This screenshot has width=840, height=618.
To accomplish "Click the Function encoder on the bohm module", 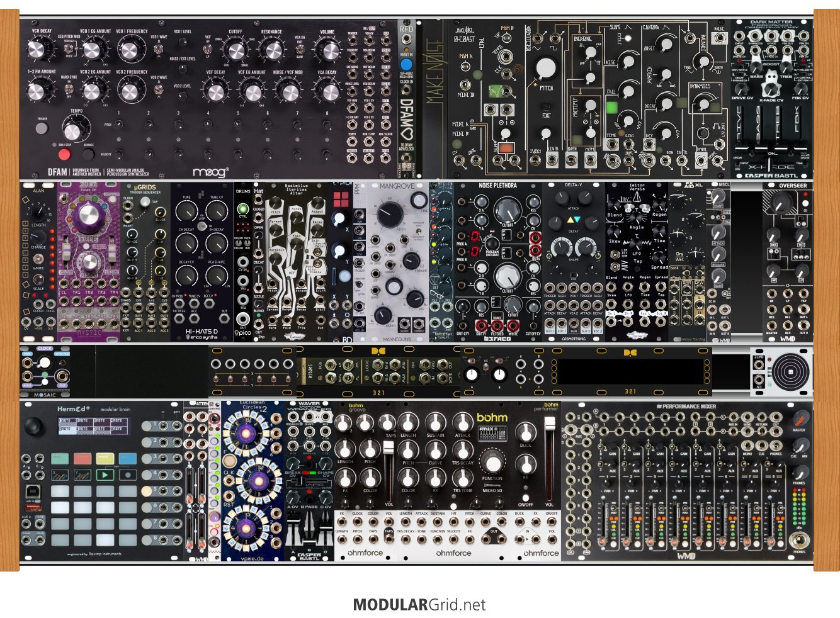I will (x=492, y=463).
